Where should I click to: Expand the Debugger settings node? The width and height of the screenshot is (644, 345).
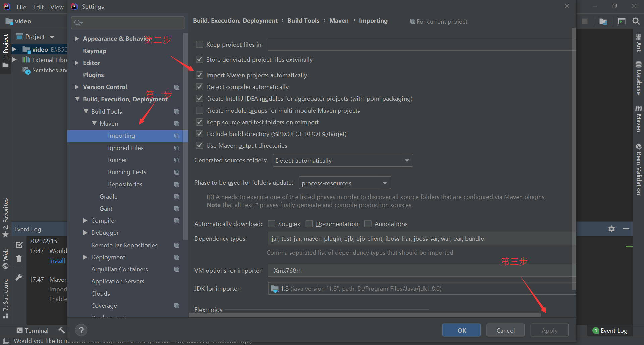point(85,233)
